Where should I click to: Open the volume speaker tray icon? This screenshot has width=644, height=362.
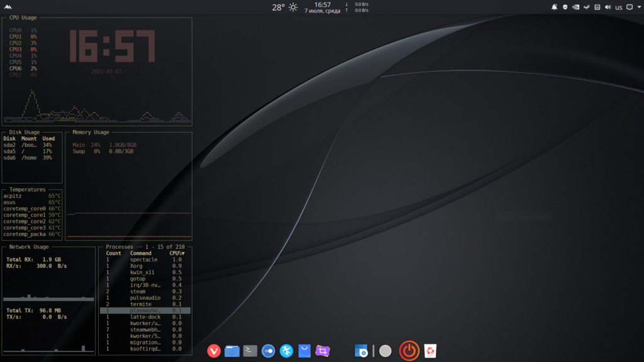click(x=608, y=7)
